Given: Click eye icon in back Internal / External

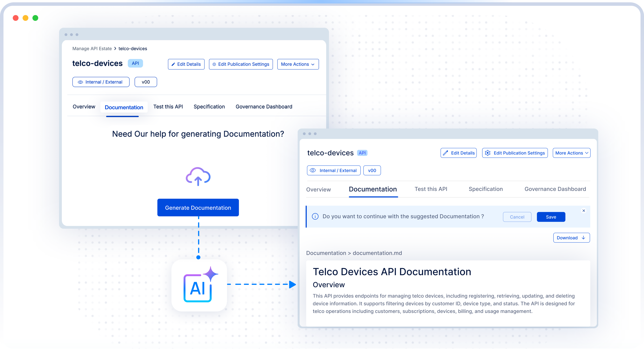Looking at the screenshot, I should 80,82.
